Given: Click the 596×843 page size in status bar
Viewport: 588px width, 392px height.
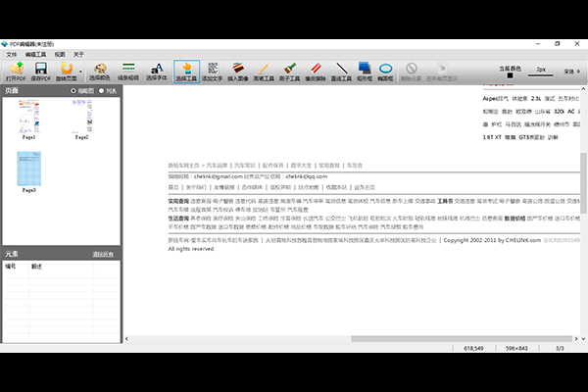Looking at the screenshot, I should [x=516, y=349].
